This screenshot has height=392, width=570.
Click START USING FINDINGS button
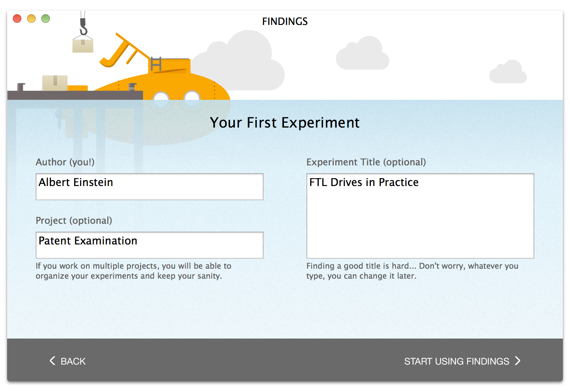tap(462, 361)
